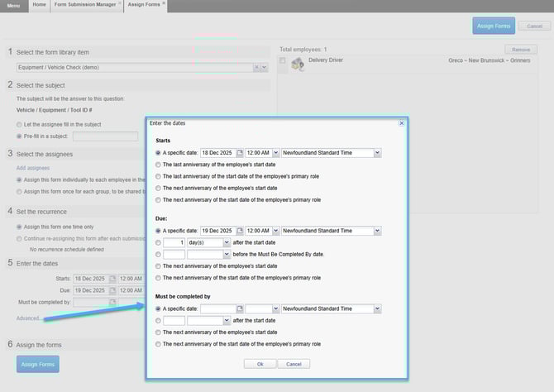Click Ok in the dates dialog
The width and height of the screenshot is (554, 392).
pyautogui.click(x=260, y=364)
